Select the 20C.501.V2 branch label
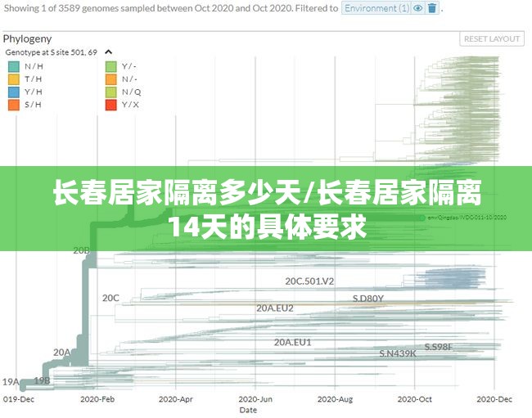The width and height of the screenshot is (532, 418). coord(309,281)
